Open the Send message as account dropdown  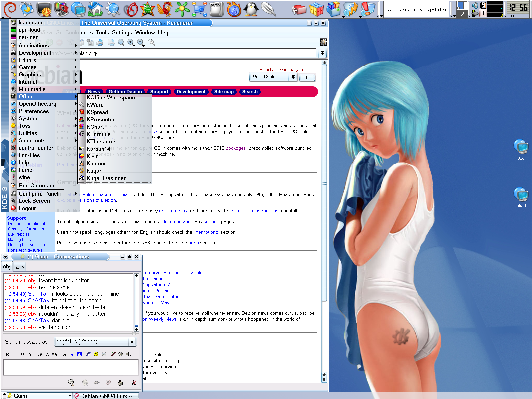click(95, 342)
